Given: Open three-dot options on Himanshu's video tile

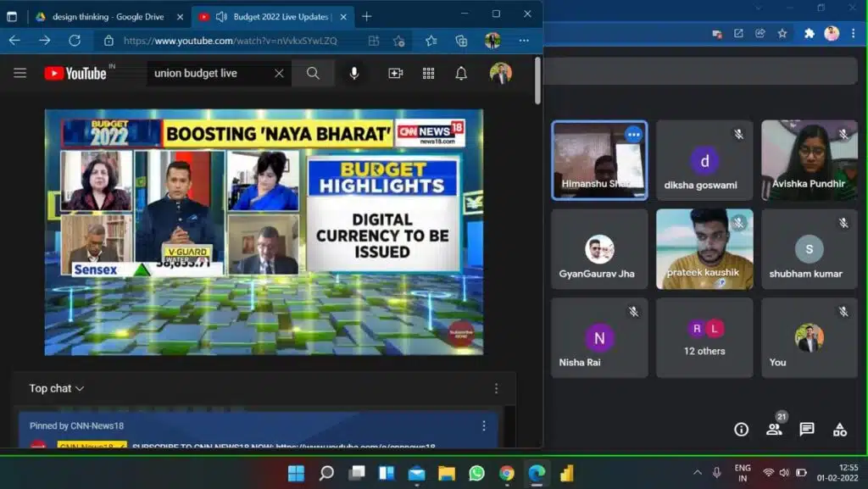Looking at the screenshot, I should coord(633,134).
